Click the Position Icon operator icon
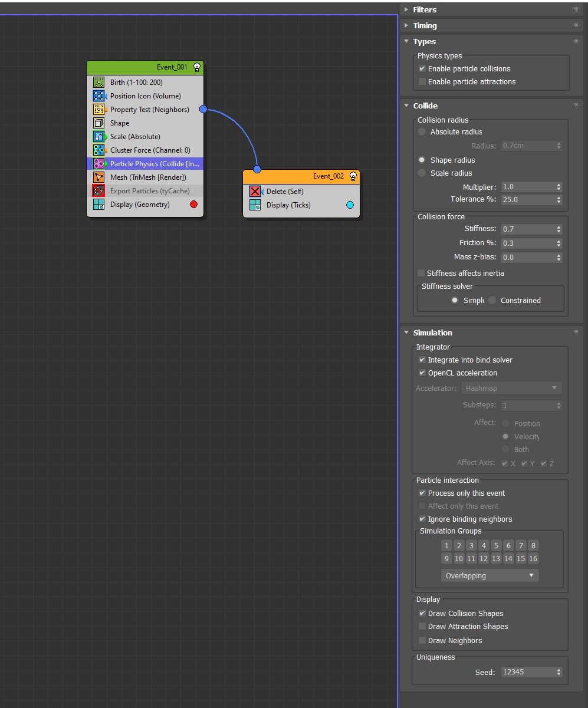The width and height of the screenshot is (588, 708). [99, 96]
